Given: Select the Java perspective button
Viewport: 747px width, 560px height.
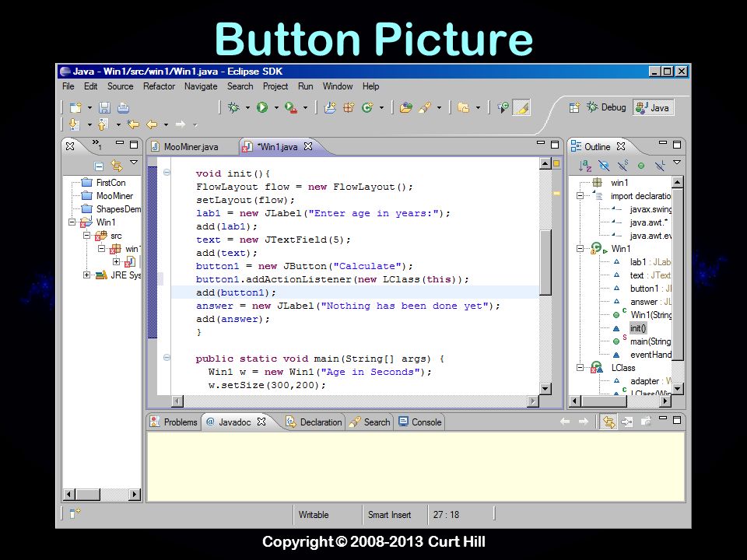Looking at the screenshot, I should (653, 107).
